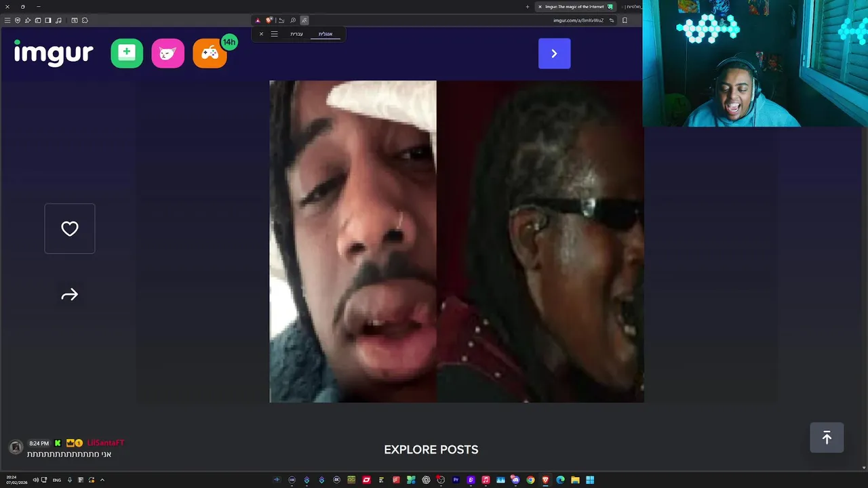
Task: Open the translate popup options menu
Action: pos(274,34)
